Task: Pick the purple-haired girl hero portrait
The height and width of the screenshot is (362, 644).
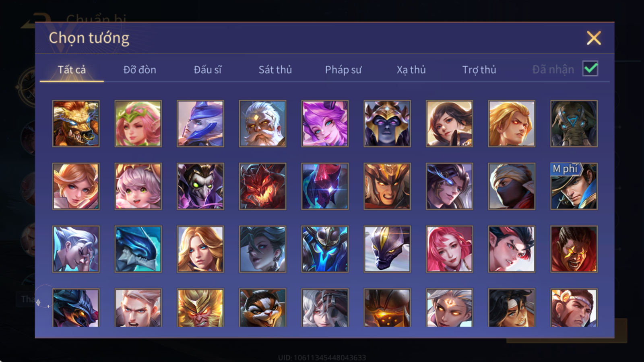Action: (x=325, y=123)
